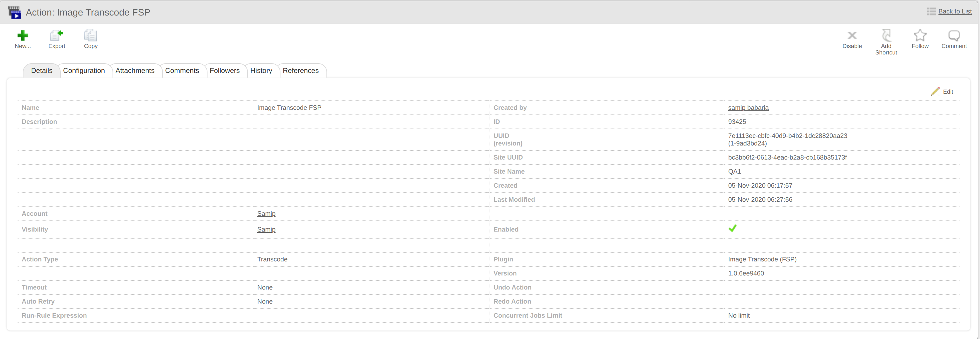
Task: Click the Samip account link
Action: tap(266, 214)
